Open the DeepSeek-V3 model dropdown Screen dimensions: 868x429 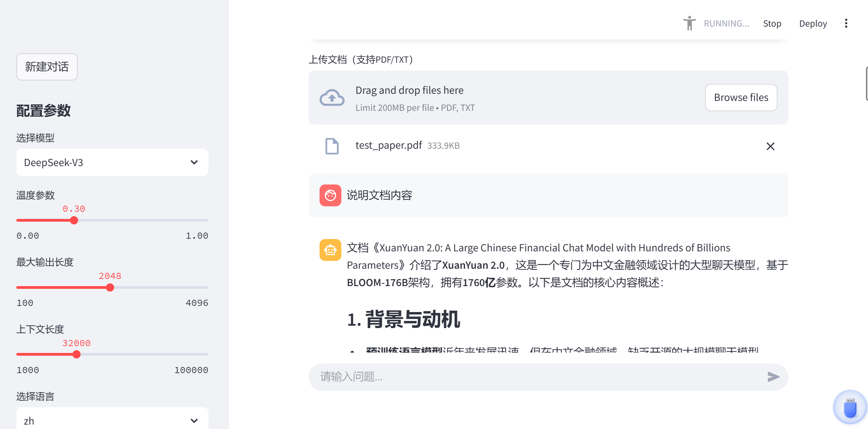112,162
